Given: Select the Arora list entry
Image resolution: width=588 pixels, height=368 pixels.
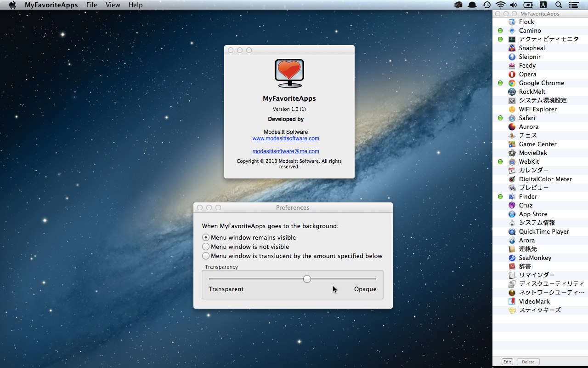Looking at the screenshot, I should pos(540,241).
